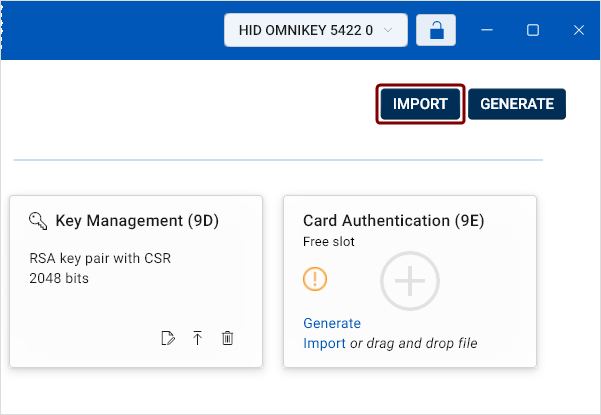This screenshot has width=601, height=415.
Task: Click the edit document icon in Key Management card
Action: 168,338
